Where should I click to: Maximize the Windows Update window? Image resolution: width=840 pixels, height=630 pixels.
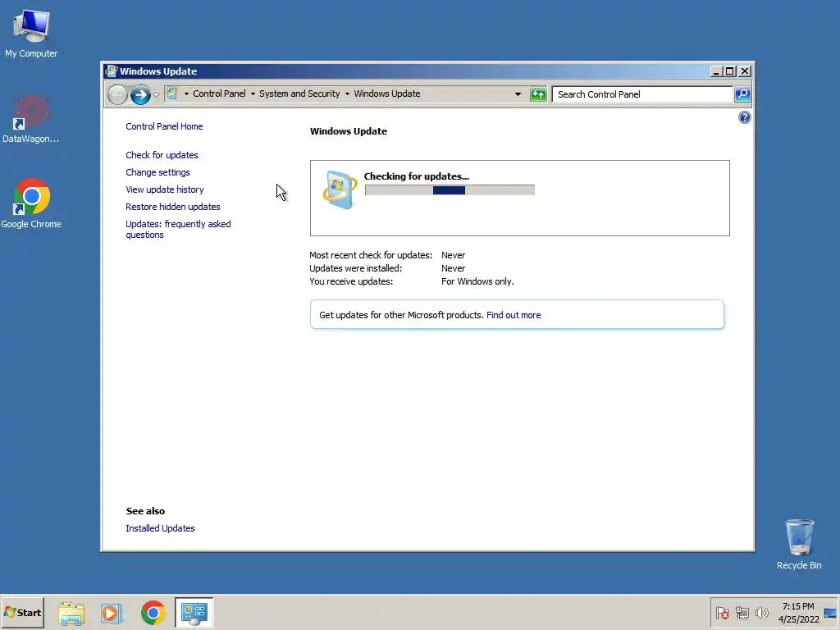[729, 71]
